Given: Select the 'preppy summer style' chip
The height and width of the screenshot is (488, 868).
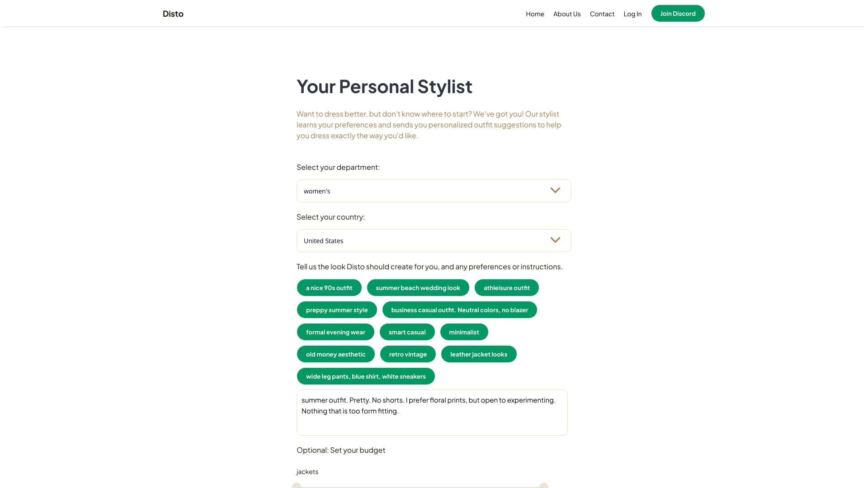Looking at the screenshot, I should [x=336, y=310].
